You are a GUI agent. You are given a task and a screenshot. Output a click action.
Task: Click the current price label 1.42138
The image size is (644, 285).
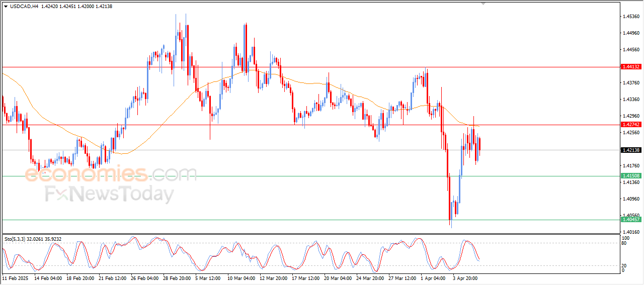point(631,150)
